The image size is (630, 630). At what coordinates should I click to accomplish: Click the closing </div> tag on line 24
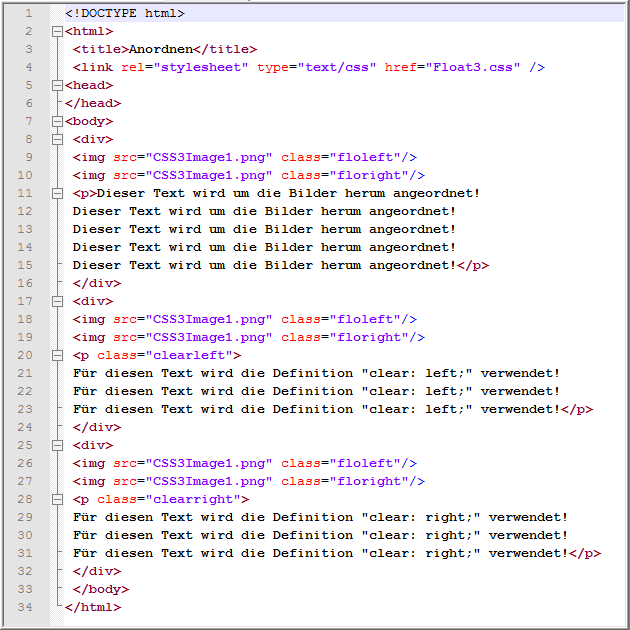click(97, 427)
